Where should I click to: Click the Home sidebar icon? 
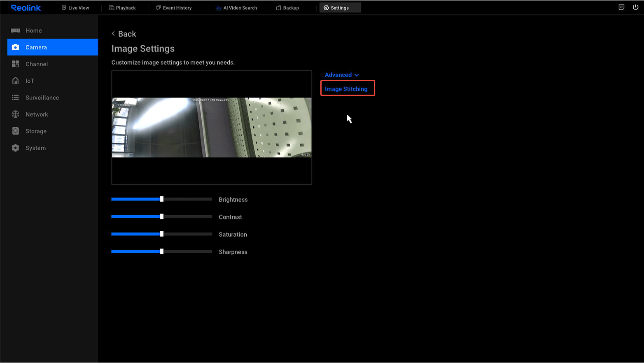pyautogui.click(x=15, y=30)
